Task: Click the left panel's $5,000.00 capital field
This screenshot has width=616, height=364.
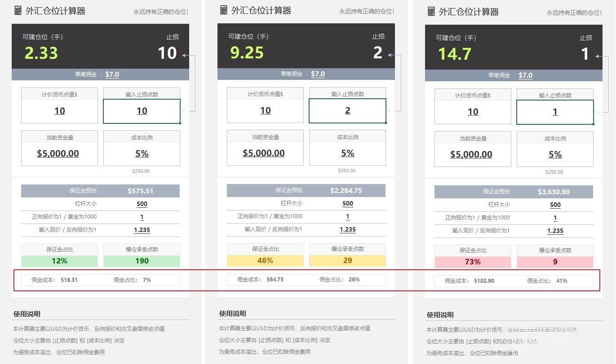Action: 58,153
